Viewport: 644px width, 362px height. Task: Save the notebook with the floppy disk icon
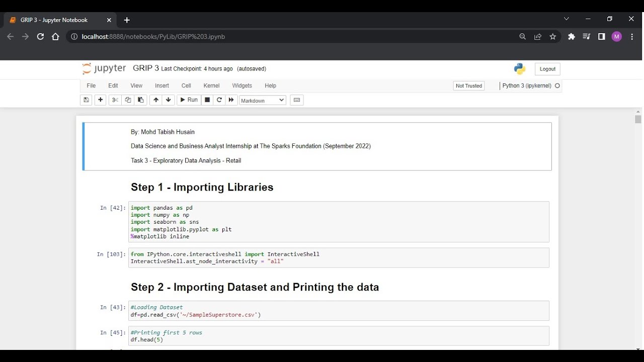[86, 100]
